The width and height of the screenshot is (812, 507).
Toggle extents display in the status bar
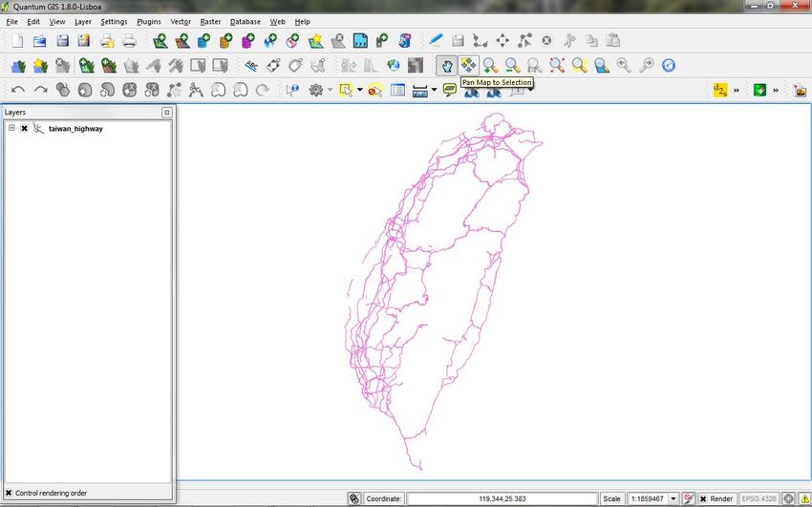[x=354, y=498]
